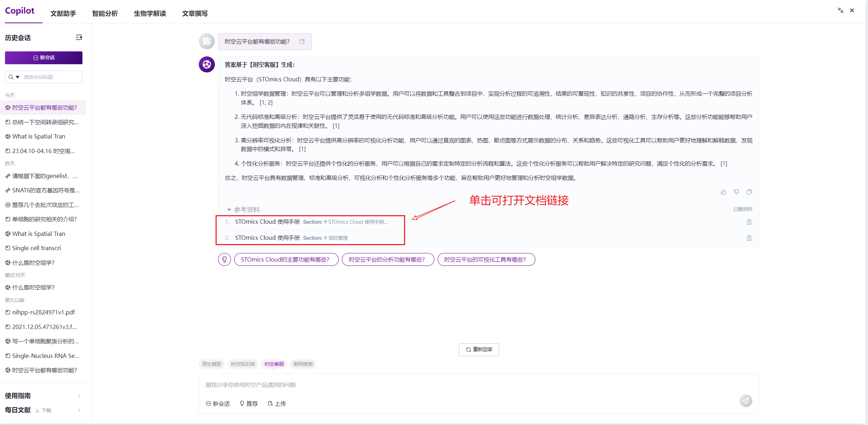Give the answer a thumbs up
Viewport: 868px width, 425px height.
[x=723, y=192]
